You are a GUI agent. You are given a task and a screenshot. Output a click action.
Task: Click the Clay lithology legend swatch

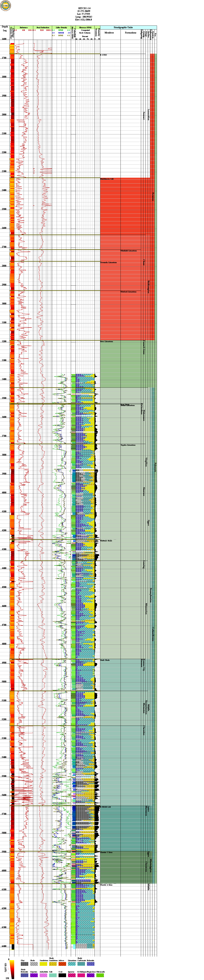tap(25, 964)
